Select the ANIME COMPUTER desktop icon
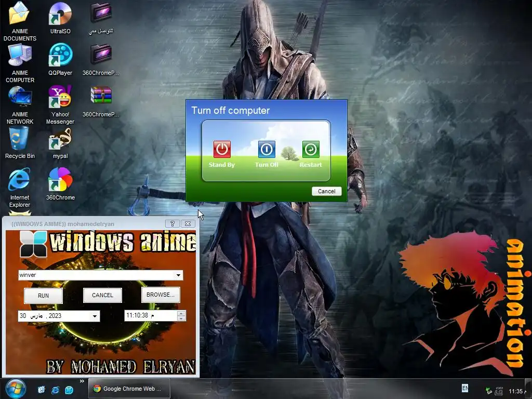This screenshot has width=532, height=399. coord(20,55)
